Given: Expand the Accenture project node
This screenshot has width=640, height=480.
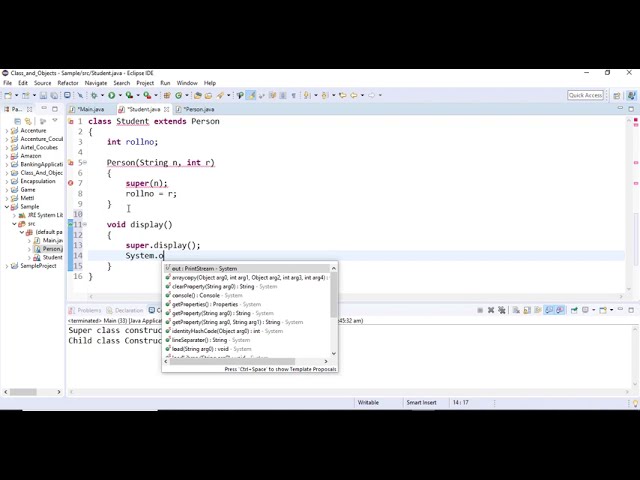Looking at the screenshot, I should pos(7,131).
